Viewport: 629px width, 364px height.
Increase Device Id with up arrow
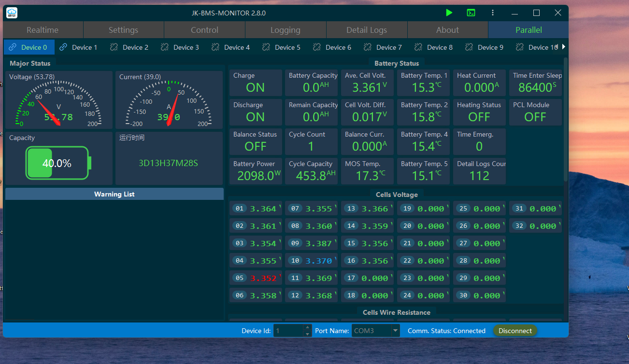tap(307, 328)
